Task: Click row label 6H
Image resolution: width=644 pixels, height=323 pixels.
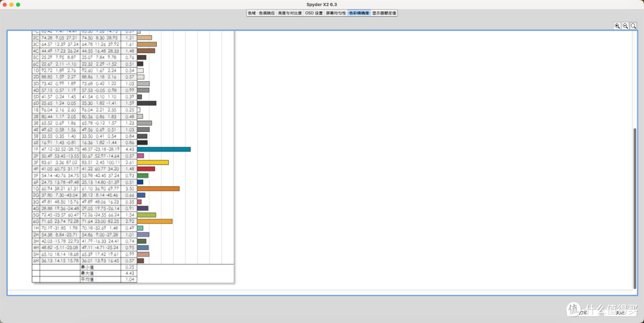Action: 36,261
